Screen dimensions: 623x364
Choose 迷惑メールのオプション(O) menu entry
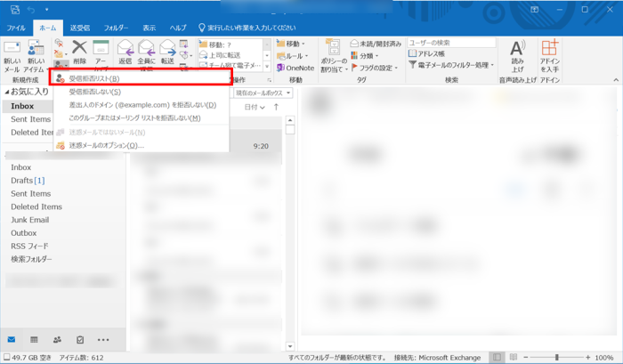coord(105,145)
